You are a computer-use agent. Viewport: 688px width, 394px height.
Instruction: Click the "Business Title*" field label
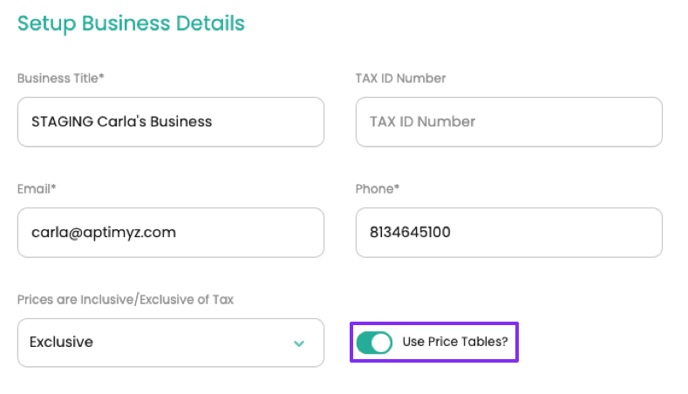61,78
